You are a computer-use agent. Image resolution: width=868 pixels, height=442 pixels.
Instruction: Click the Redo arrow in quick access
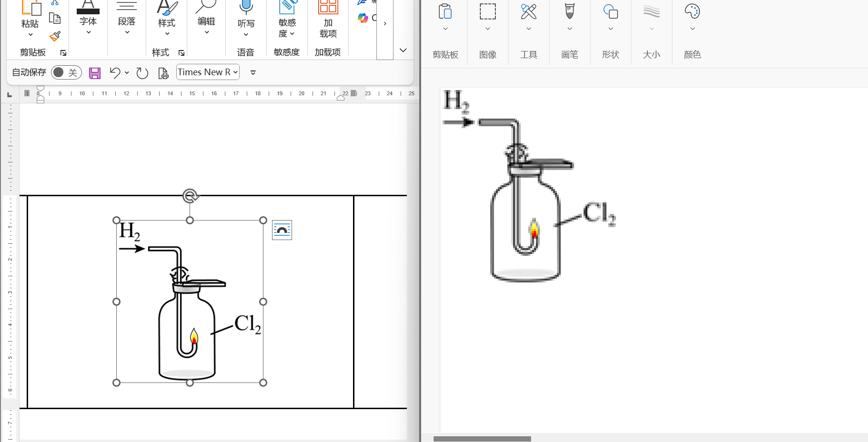coord(142,73)
